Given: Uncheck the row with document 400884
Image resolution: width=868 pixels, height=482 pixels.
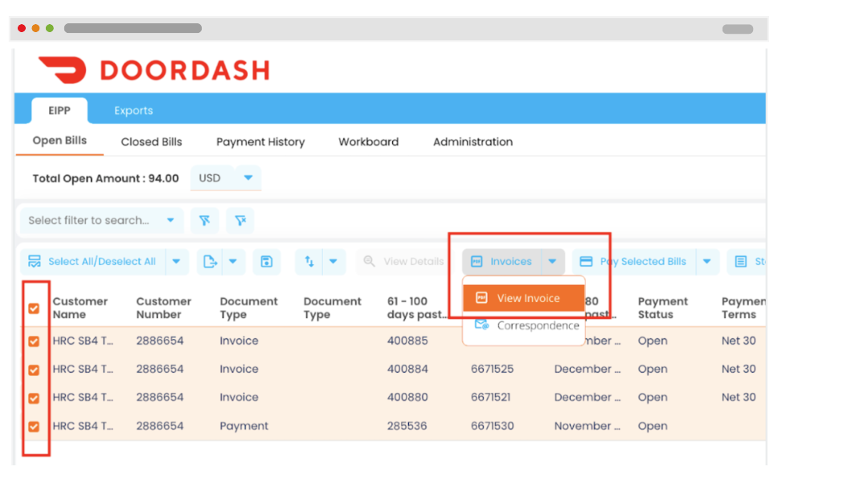Looking at the screenshot, I should point(34,370).
